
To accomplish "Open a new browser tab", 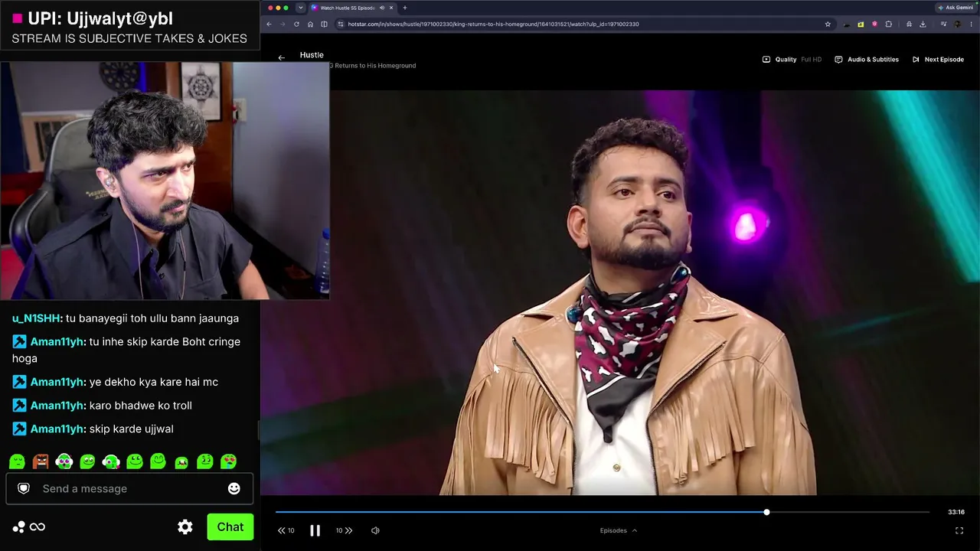I will point(404,8).
